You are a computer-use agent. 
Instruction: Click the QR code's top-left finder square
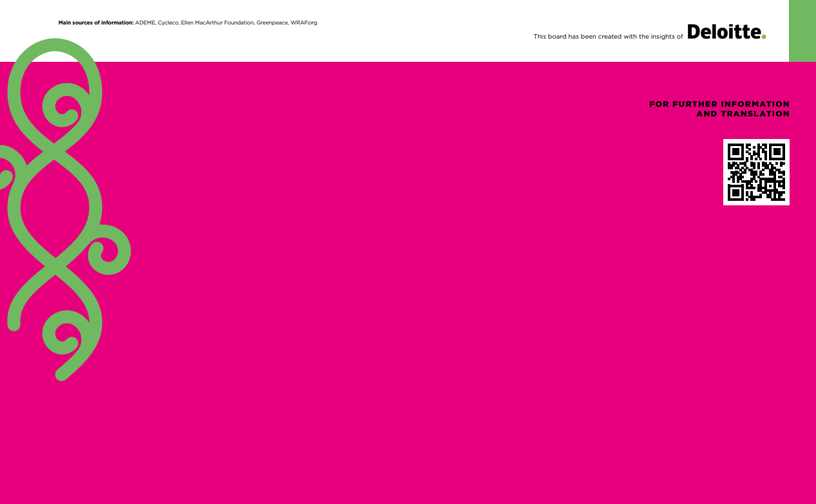tap(735, 151)
